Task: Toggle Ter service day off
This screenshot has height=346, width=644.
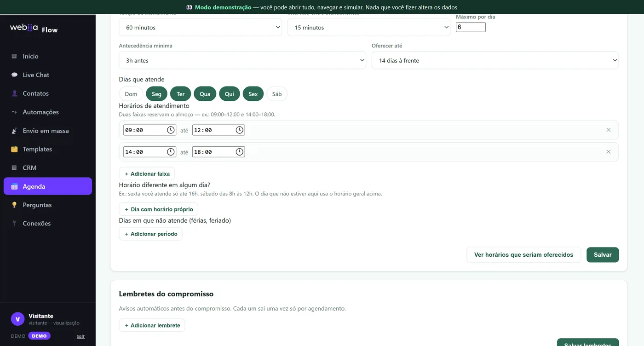Action: coord(180,94)
